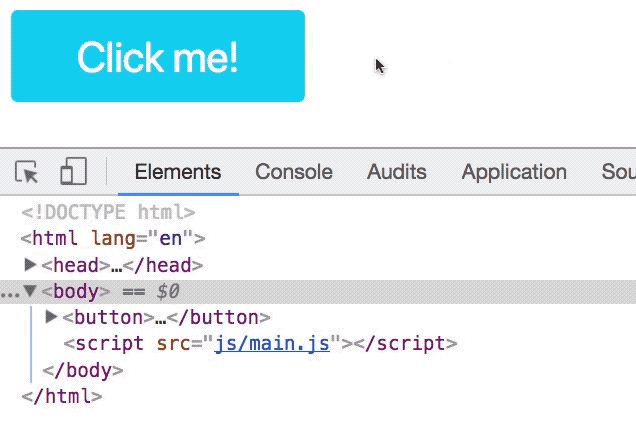The image size is (636, 424).
Task: Select the closing body tag line
Action: pyautogui.click(x=83, y=370)
